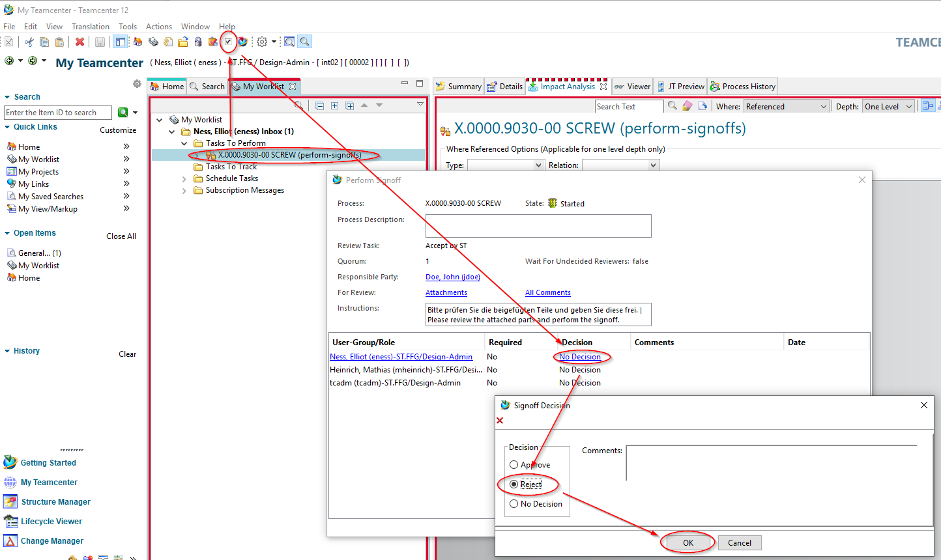
Task: Collapse the History section
Action: click(x=7, y=351)
